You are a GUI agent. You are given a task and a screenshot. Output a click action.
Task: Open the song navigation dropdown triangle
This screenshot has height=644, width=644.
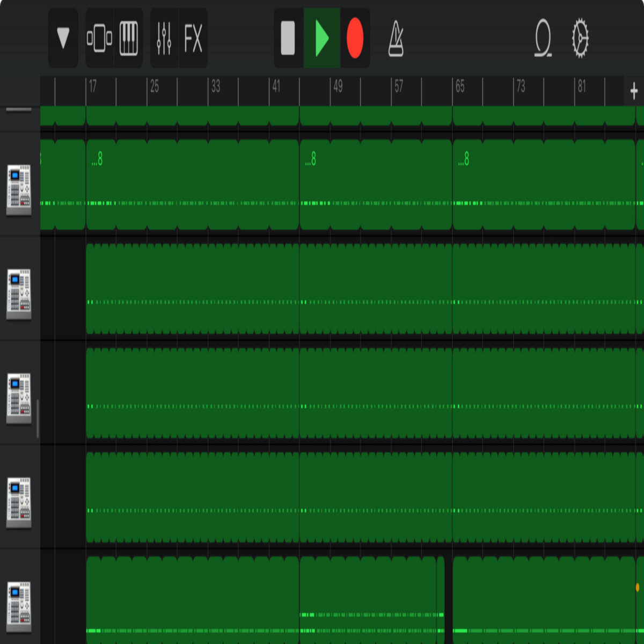63,38
